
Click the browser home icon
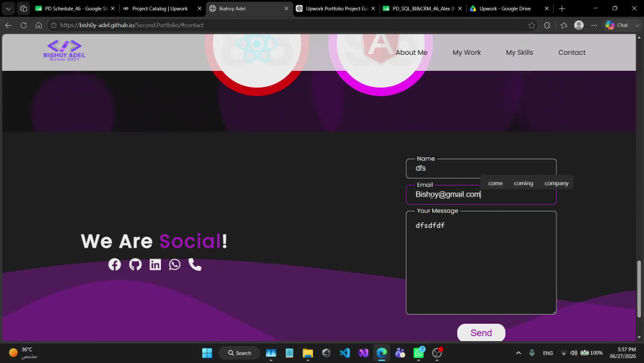[x=39, y=25]
